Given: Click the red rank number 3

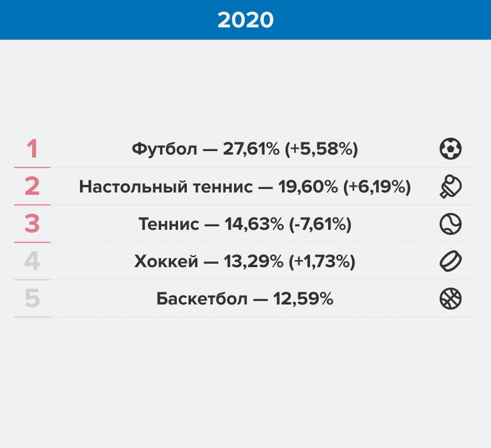Looking at the screenshot, I should point(32,224).
